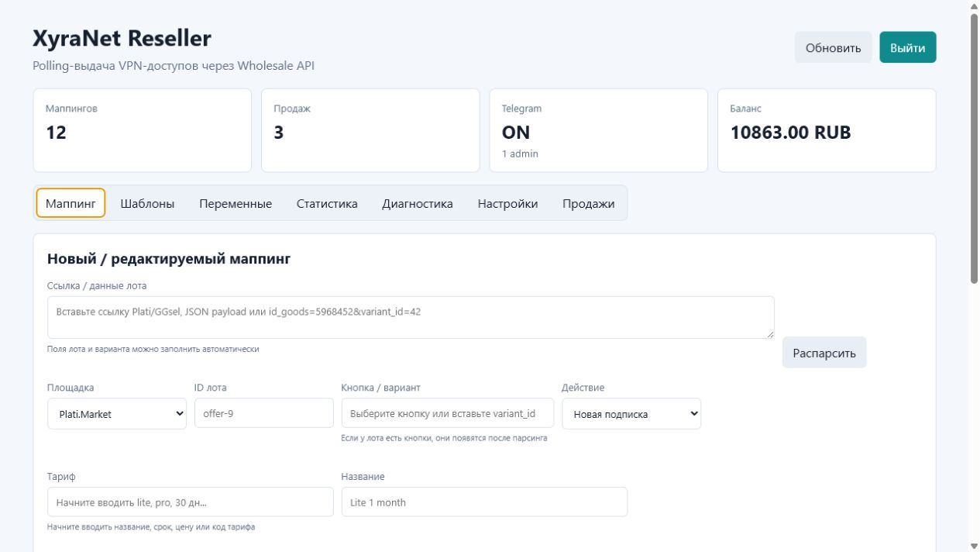Image resolution: width=980 pixels, height=552 pixels.
Task: Click hint 'Если у лота есть кнопки'
Action: pos(444,438)
